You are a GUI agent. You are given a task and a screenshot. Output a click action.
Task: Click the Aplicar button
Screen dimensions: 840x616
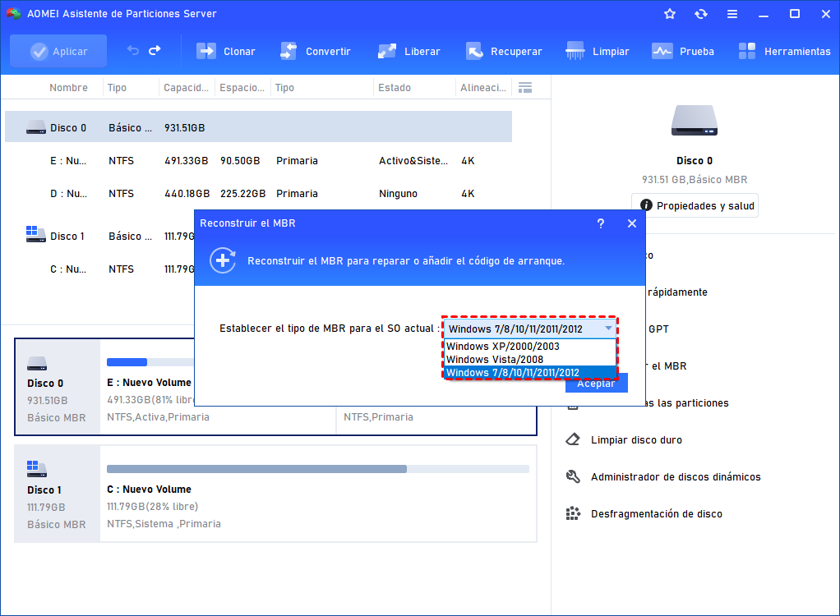(58, 52)
